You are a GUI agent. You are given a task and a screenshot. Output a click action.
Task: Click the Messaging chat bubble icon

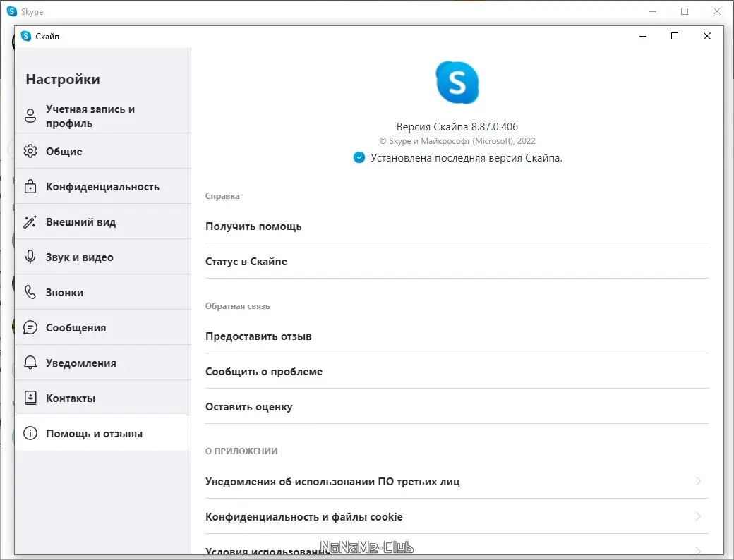pos(30,327)
